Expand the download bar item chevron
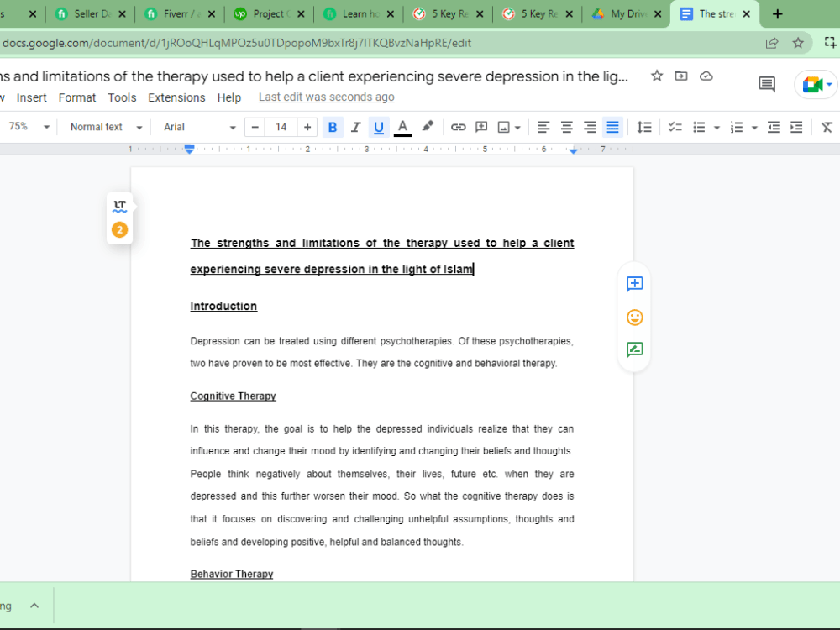This screenshot has width=840, height=630. tap(34, 606)
